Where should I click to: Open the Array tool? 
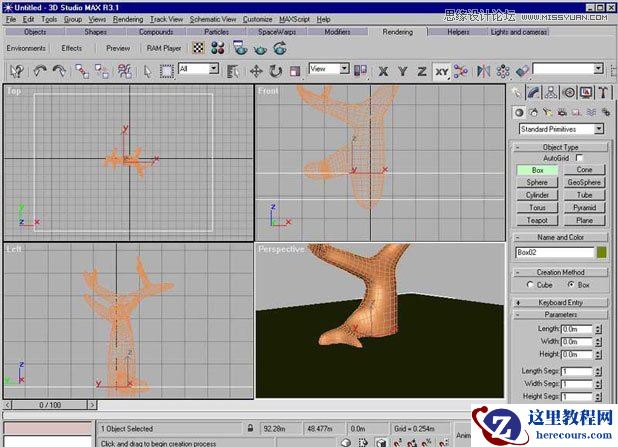click(503, 71)
